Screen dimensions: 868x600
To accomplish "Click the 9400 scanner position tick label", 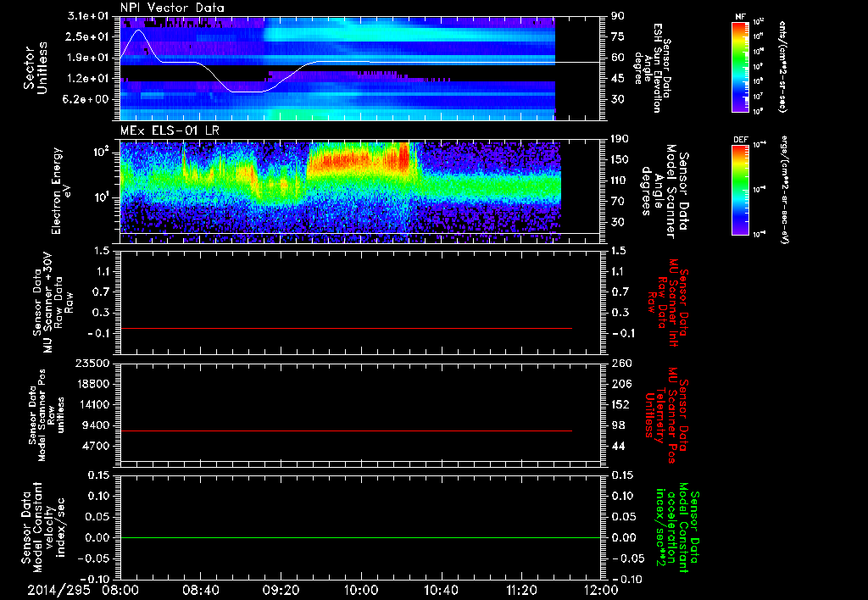I will (x=95, y=425).
